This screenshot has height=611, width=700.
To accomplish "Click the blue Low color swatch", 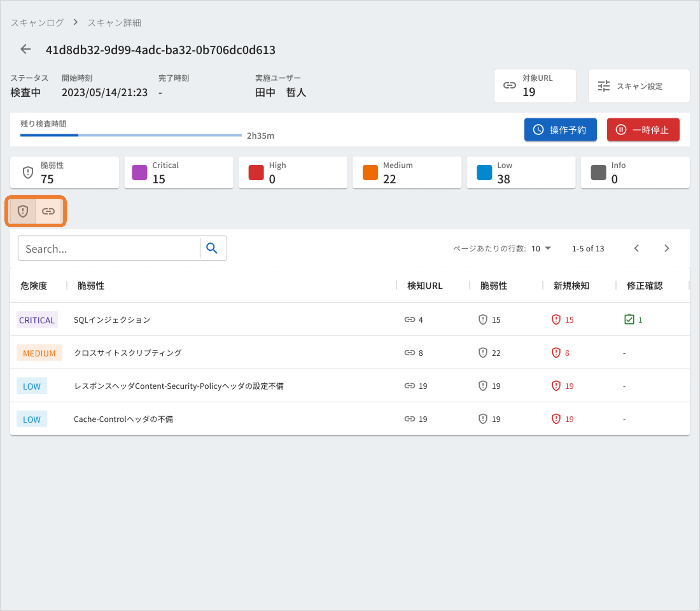I will pos(484,173).
